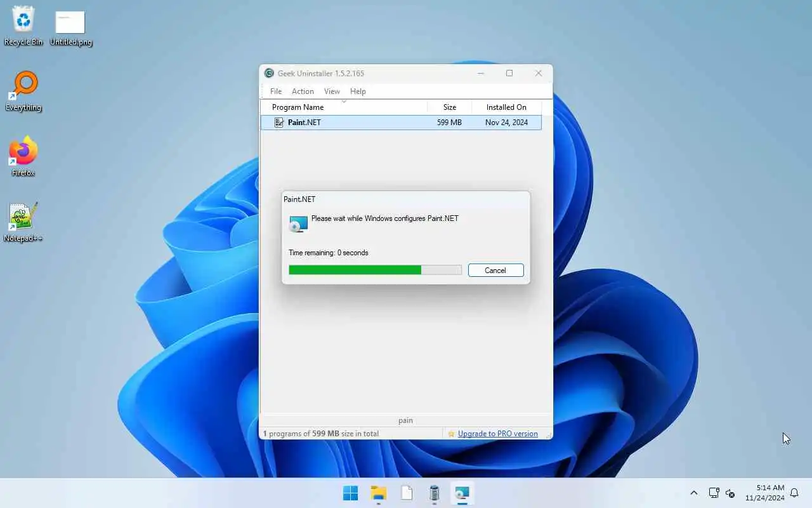Click the Windows Installer taskbar icon
The height and width of the screenshot is (508, 812).
pos(462,493)
